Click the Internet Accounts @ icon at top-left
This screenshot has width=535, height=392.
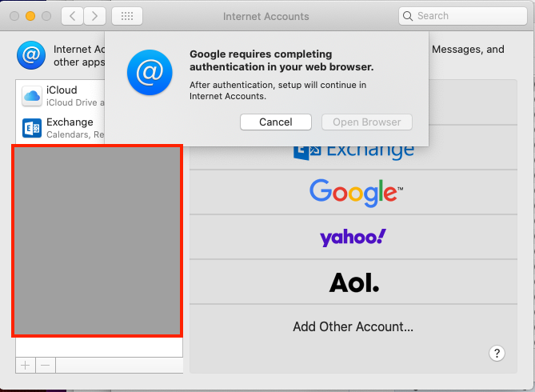pyautogui.click(x=31, y=55)
